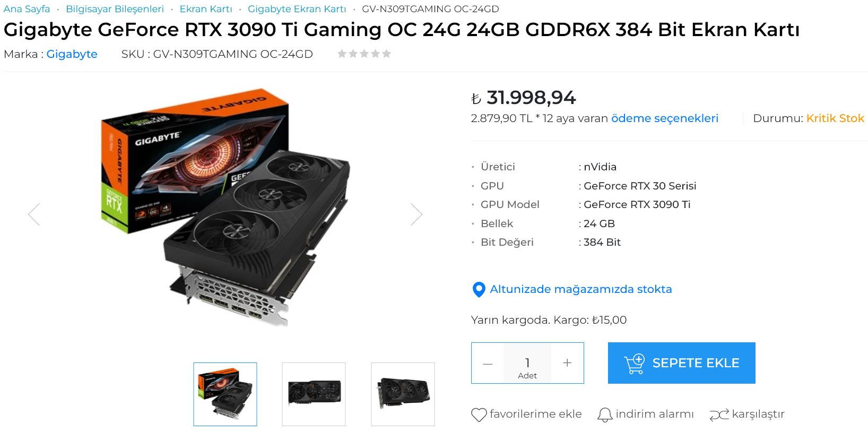Select the boxed graphics card thumbnail

[225, 394]
